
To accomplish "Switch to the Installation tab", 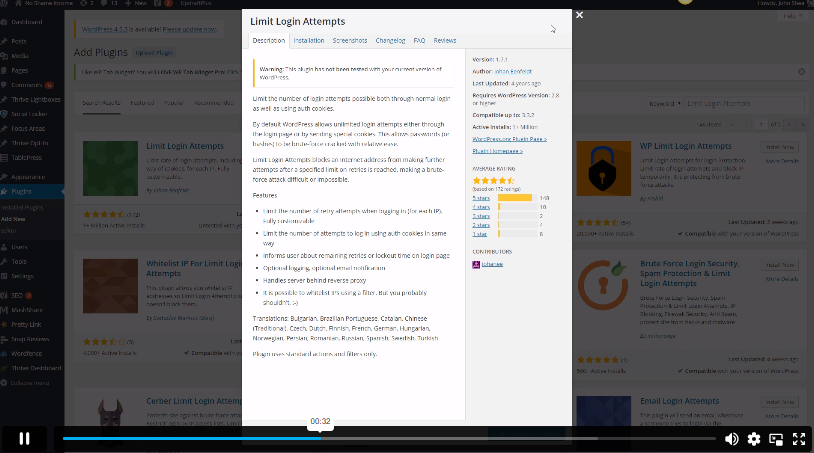I will 309,40.
